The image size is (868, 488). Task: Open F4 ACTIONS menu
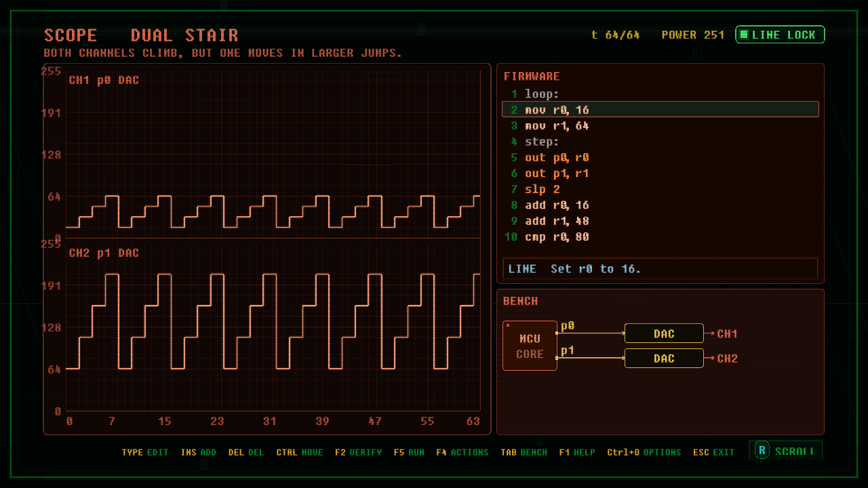pyautogui.click(x=462, y=452)
